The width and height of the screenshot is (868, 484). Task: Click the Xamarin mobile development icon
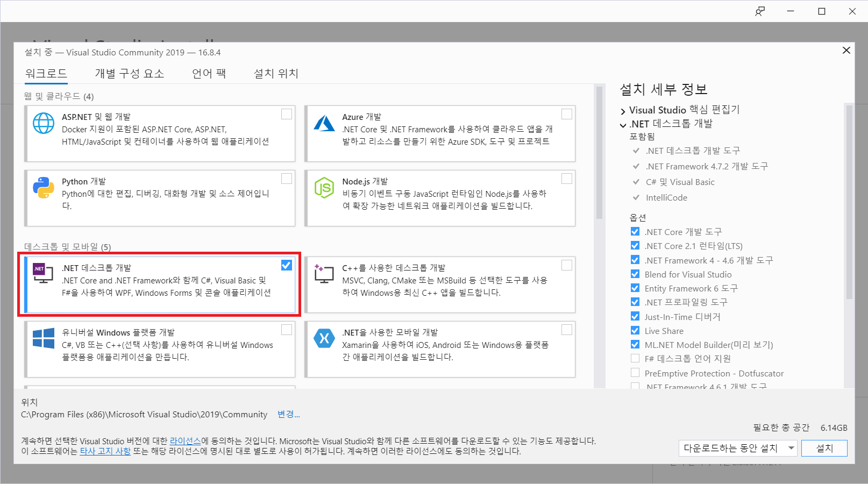[324, 338]
